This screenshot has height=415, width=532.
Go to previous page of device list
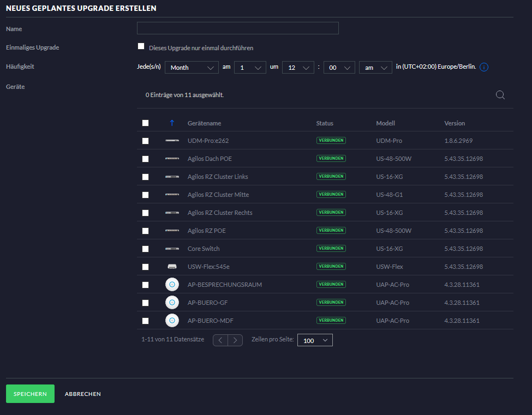(x=220, y=340)
